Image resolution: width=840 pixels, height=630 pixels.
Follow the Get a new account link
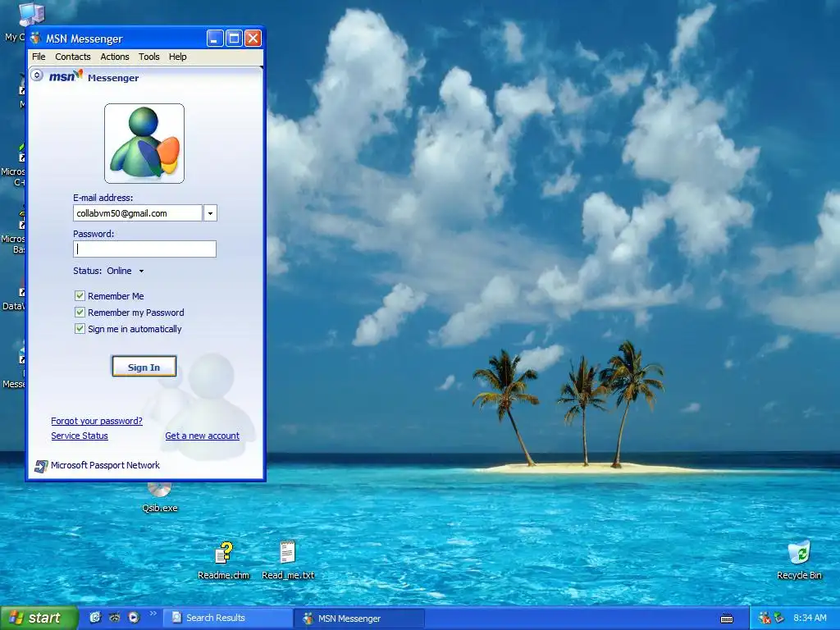coord(202,436)
